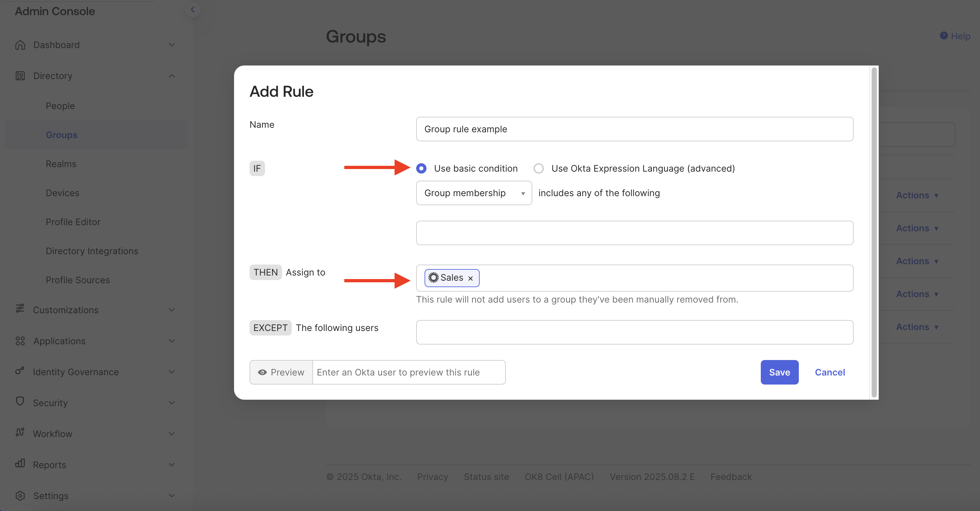Click the Dashboard home icon
The height and width of the screenshot is (511, 980).
pyautogui.click(x=20, y=45)
